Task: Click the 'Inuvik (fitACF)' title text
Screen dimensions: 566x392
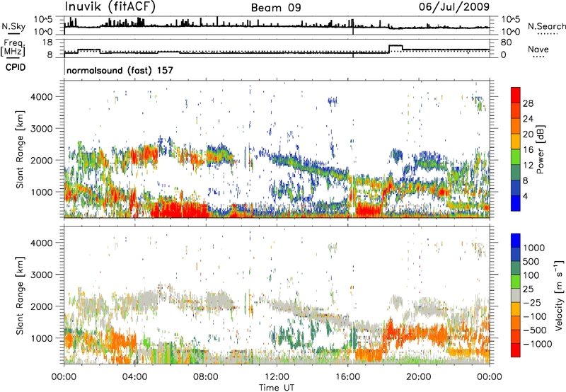Action: [110, 7]
